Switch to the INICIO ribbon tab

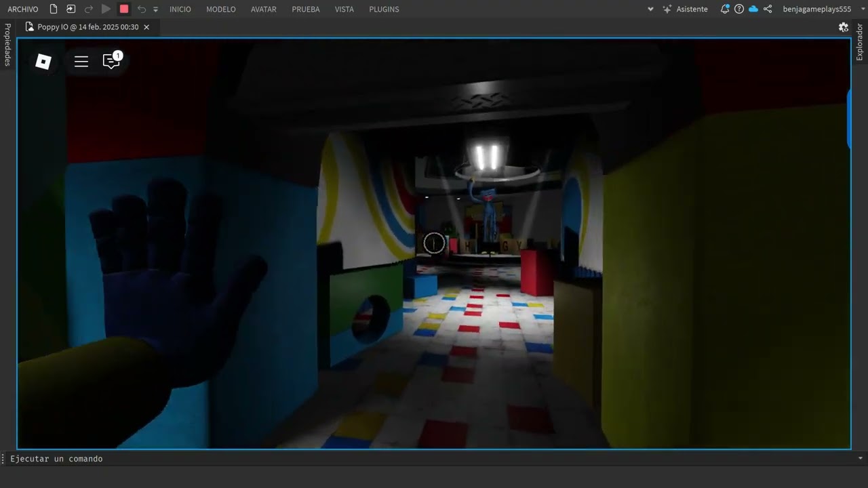(180, 9)
